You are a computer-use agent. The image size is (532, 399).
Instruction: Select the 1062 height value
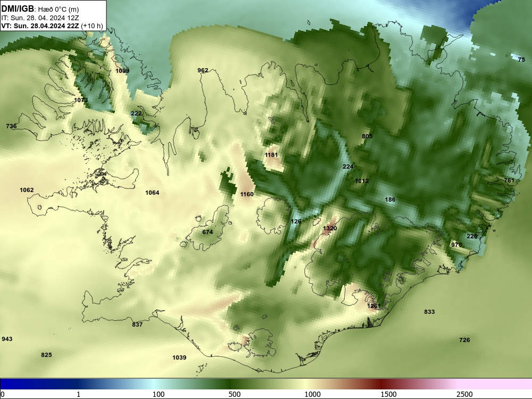tap(27, 190)
